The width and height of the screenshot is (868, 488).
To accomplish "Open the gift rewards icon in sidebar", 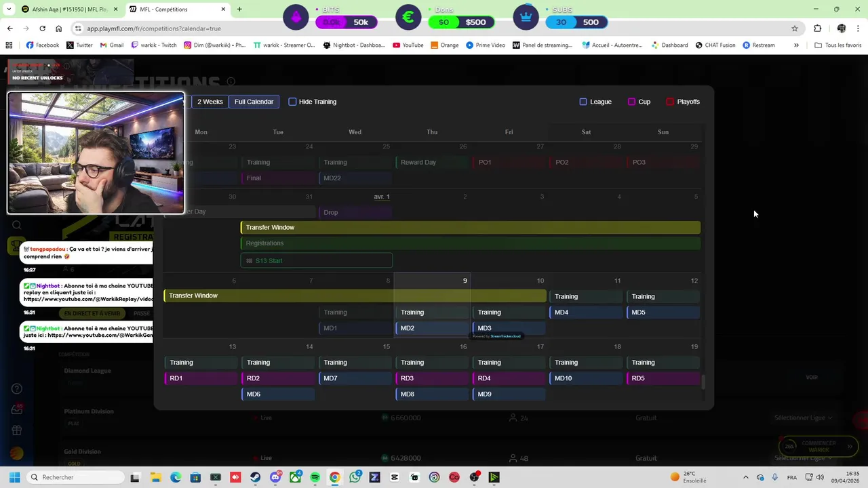I will 17,430.
